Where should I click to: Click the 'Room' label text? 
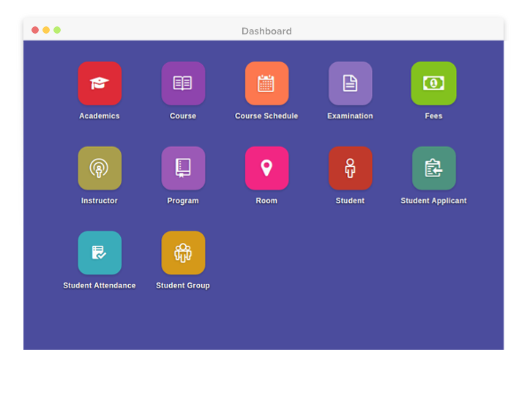tap(266, 200)
